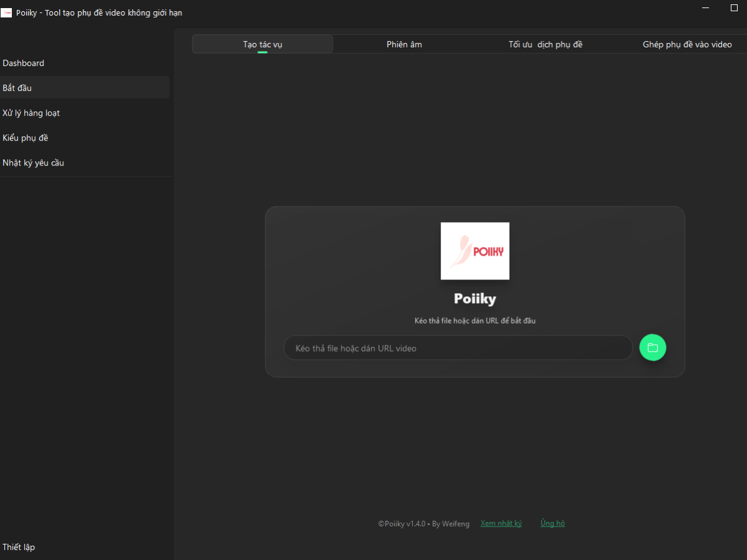Open Xử lý hàng loạt page
The height and width of the screenshot is (560, 747).
click(x=31, y=113)
